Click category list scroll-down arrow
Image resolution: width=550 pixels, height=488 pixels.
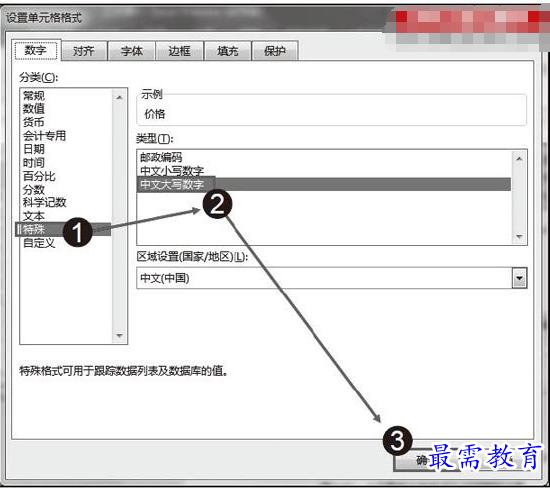[120, 335]
